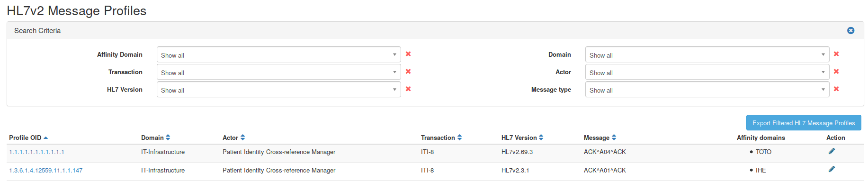Clear the Actor filter with red X
Viewport: 868px width, 181px height.
click(836, 71)
